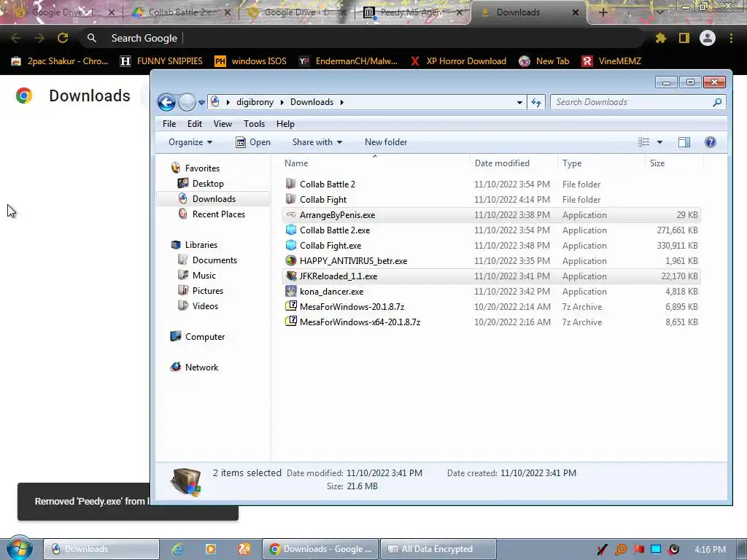Image resolution: width=747 pixels, height=560 pixels.
Task: Switch to Collab Battle 2.exe Chrome tab
Action: tap(180, 12)
